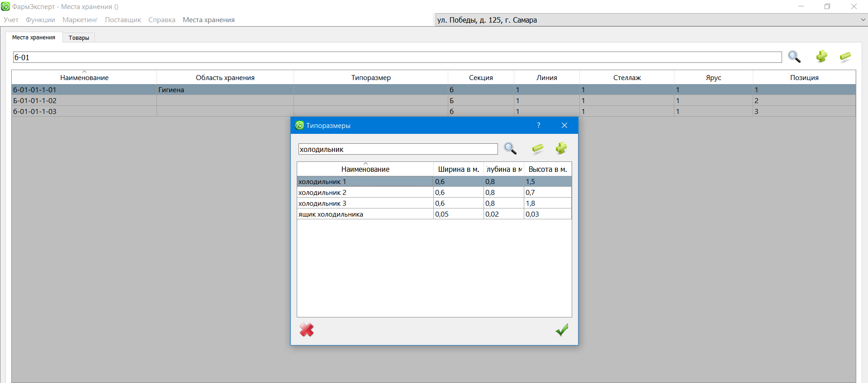Click the холодильник search field in dialog
The image size is (868, 383).
pyautogui.click(x=398, y=149)
